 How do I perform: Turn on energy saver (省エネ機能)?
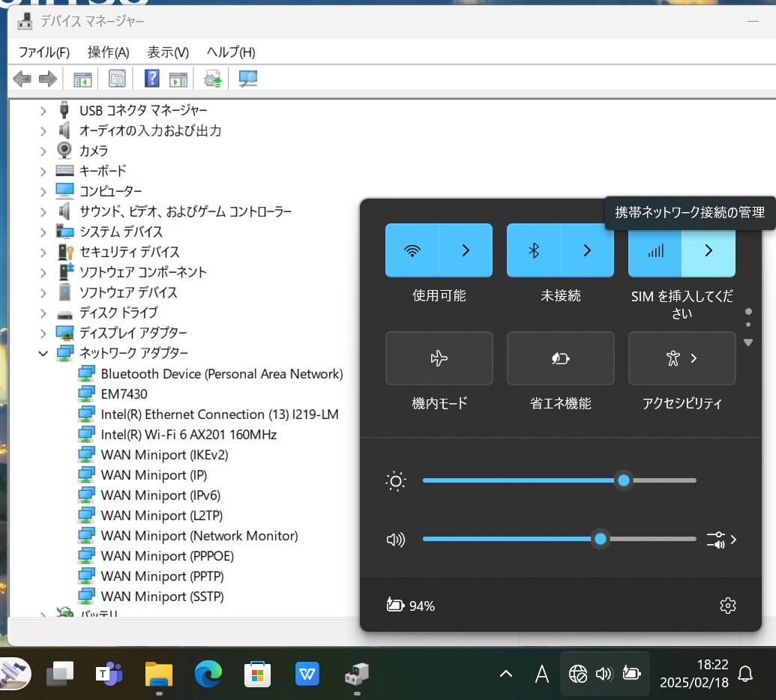[x=560, y=359]
